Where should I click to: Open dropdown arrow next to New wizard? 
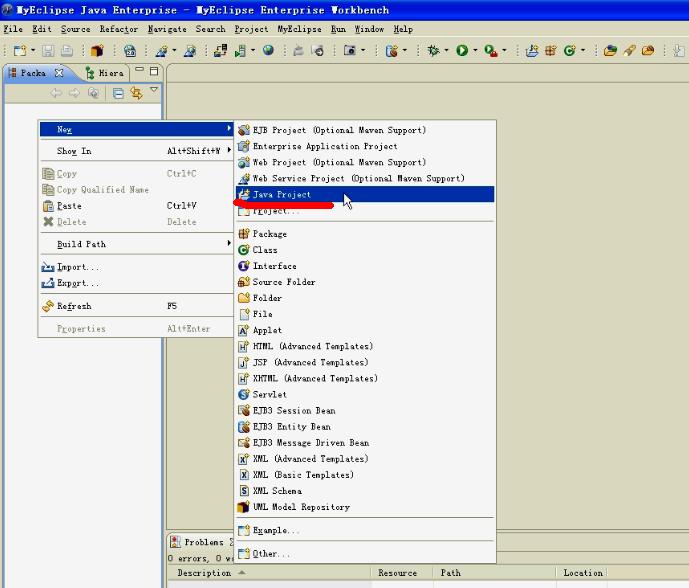point(33,51)
